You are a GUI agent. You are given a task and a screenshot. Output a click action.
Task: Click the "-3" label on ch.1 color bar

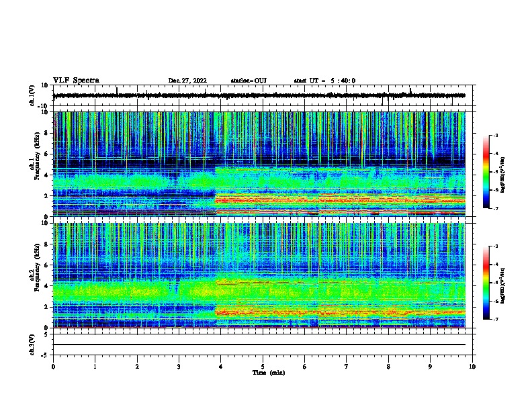point(495,135)
